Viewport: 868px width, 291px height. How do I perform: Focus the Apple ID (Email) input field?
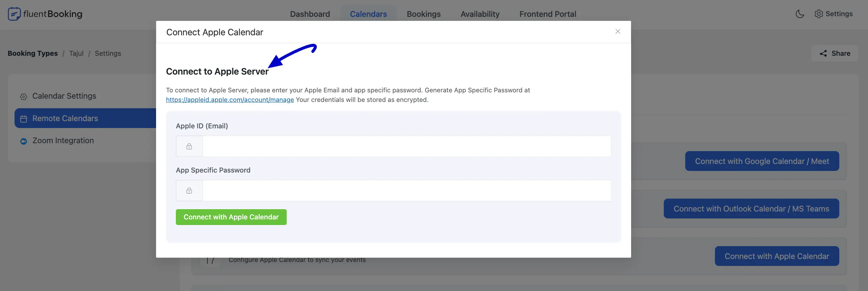[406, 146]
